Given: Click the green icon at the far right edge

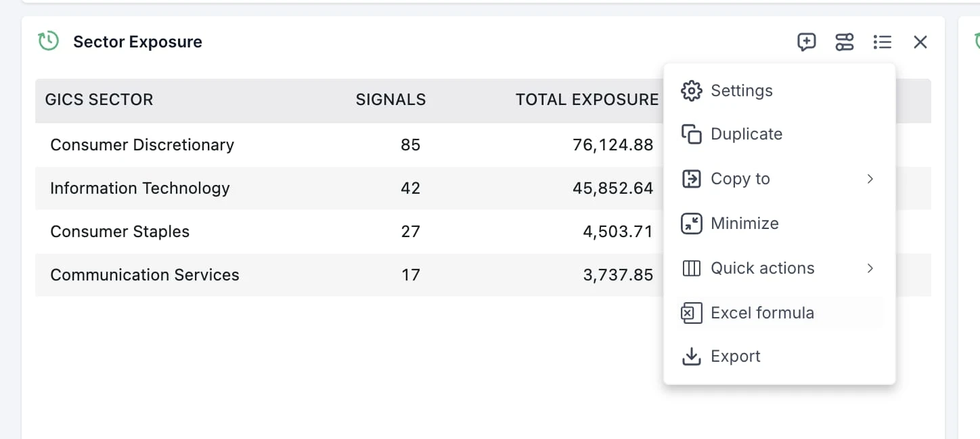Looking at the screenshot, I should click(977, 41).
